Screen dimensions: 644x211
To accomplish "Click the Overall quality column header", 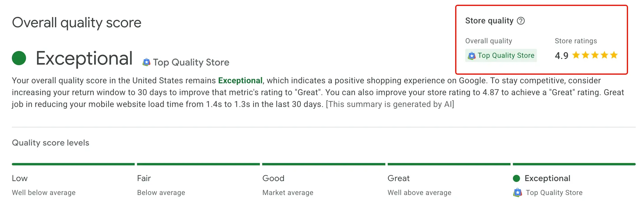I will tap(489, 41).
